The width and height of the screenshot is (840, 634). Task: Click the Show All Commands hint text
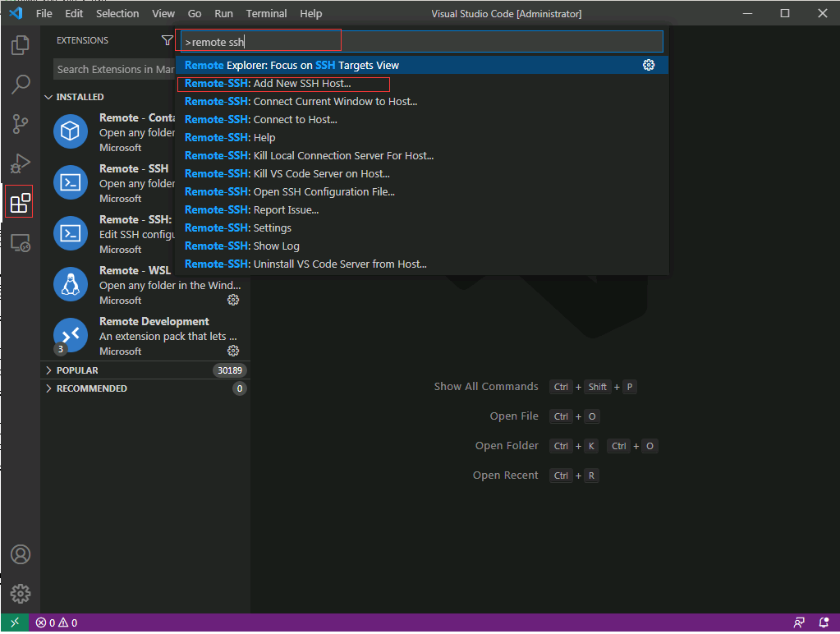(486, 387)
